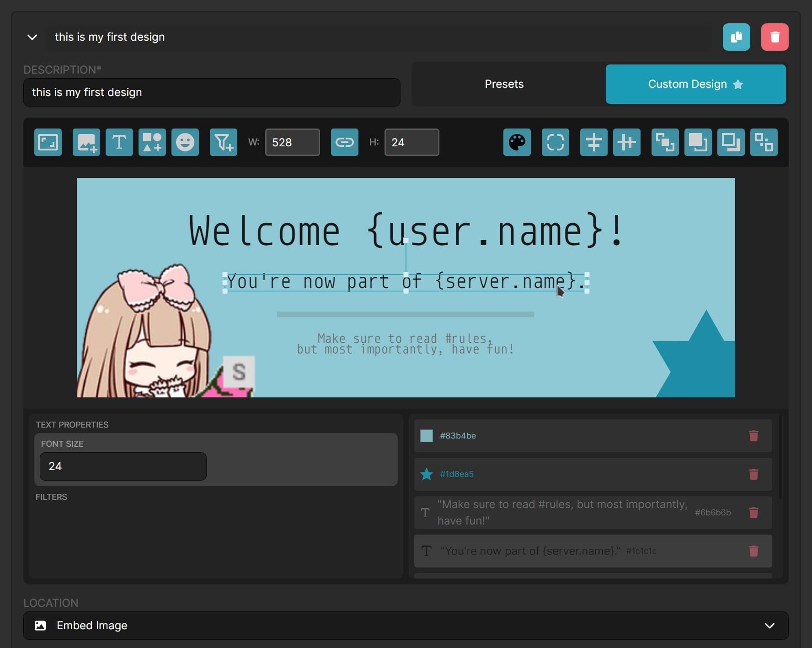812x648 pixels.
Task: Select the Add Image tool
Action: tap(86, 142)
